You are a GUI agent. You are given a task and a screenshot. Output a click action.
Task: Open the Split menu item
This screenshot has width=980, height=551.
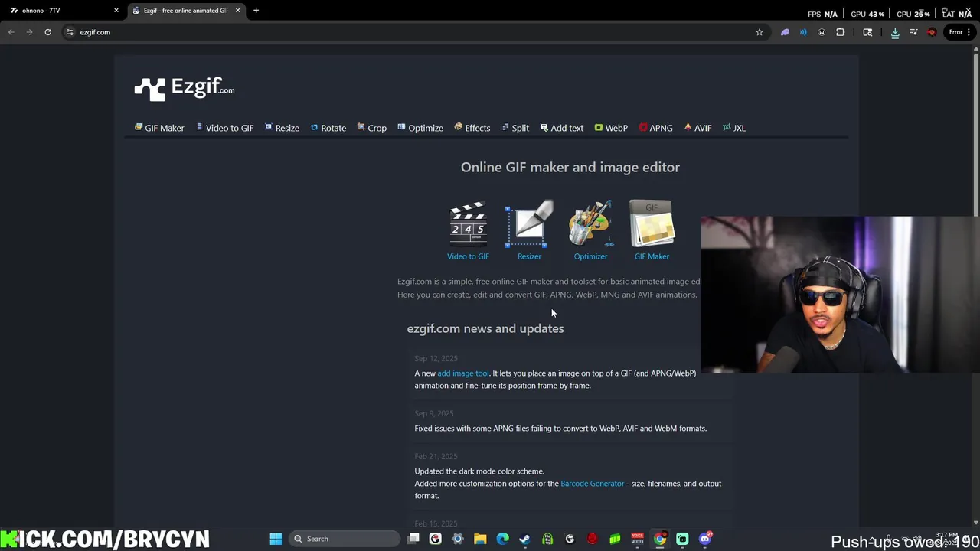pyautogui.click(x=515, y=128)
